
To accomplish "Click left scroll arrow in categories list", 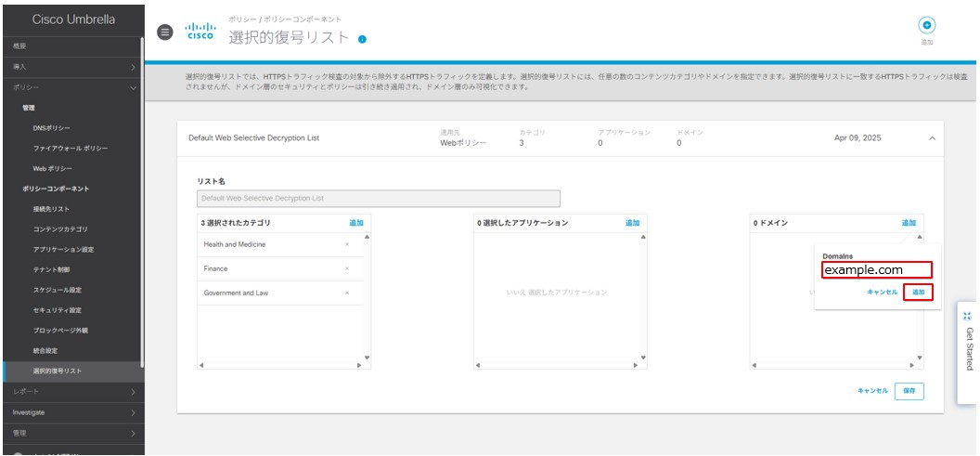I will click(x=201, y=365).
